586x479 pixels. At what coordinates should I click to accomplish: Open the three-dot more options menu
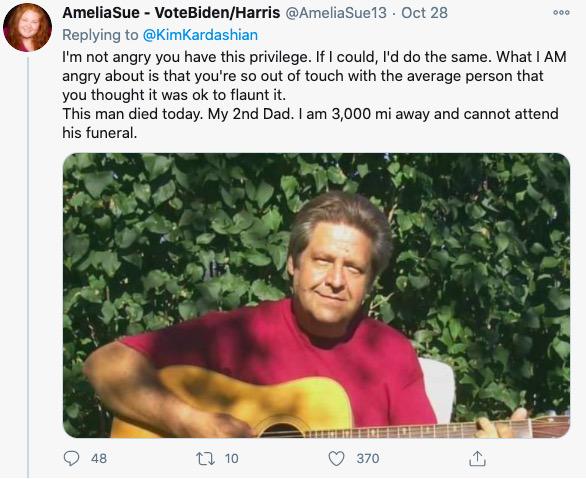[x=561, y=12]
